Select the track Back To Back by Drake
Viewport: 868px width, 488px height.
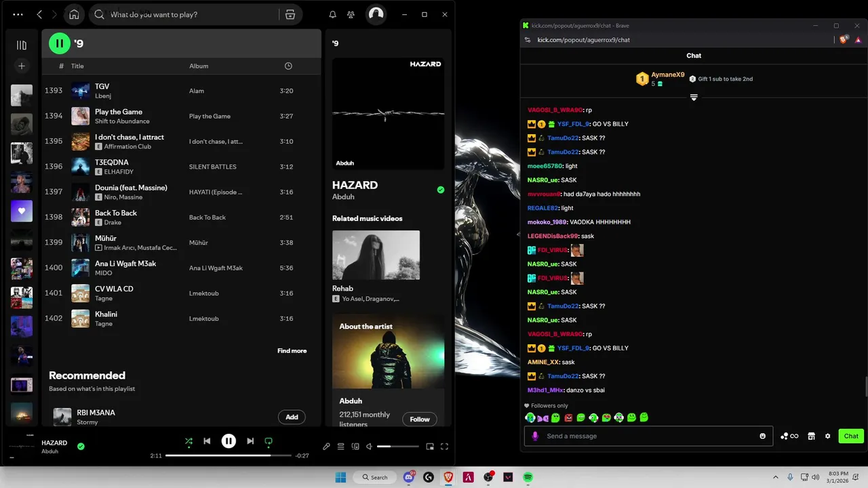pos(181,217)
